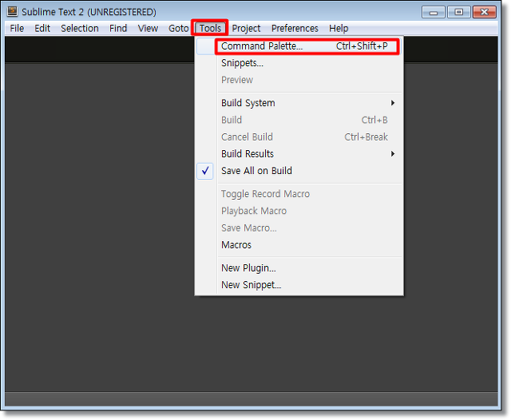This screenshot has height=420, width=511.
Task: Open the Macros menu entry
Action: [299, 244]
